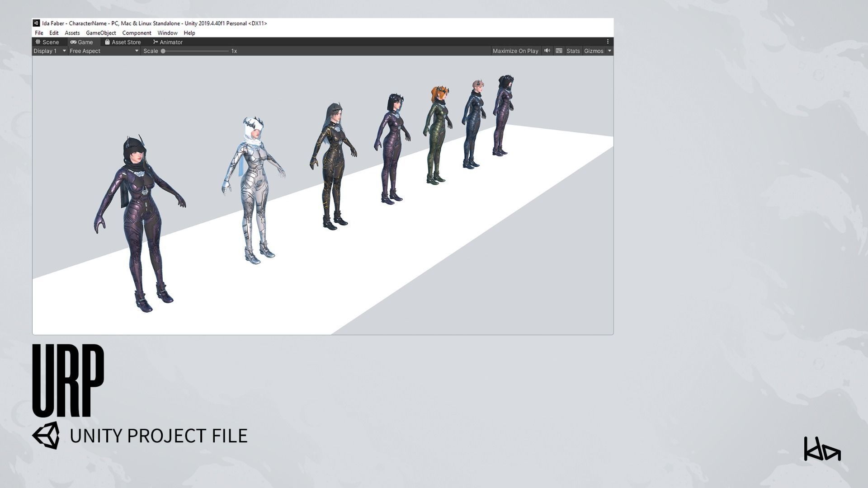The width and height of the screenshot is (868, 488).
Task: Expand the Gizmos dropdown arrow
Action: point(609,51)
